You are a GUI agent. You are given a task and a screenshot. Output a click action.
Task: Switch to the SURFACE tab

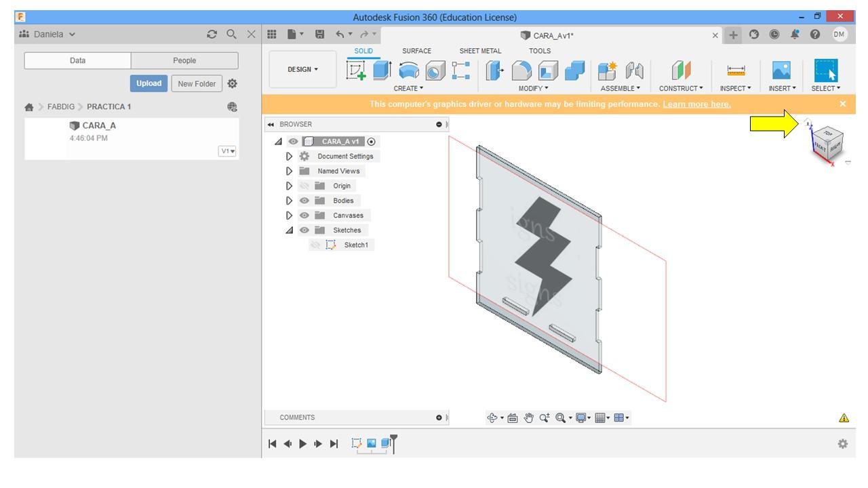pos(416,51)
